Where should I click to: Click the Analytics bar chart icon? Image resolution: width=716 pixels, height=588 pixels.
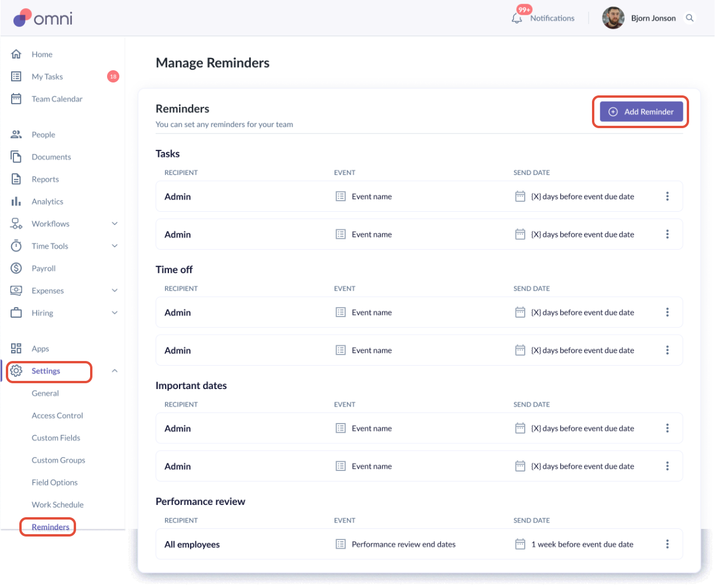click(x=16, y=201)
